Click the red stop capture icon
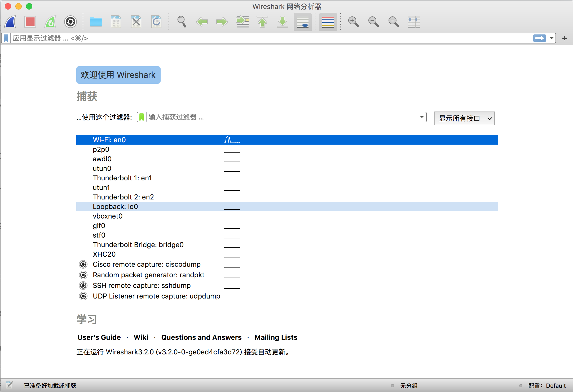This screenshot has height=392, width=573. coord(30,22)
